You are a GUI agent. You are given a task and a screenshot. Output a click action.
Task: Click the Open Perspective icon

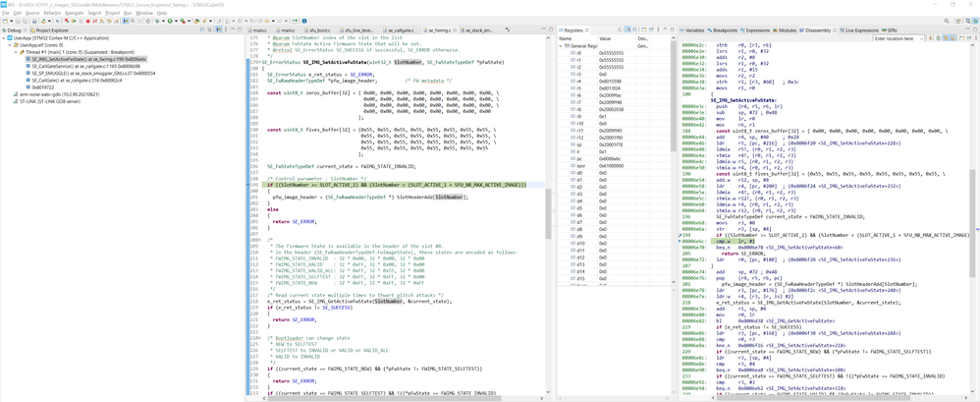coord(958,21)
